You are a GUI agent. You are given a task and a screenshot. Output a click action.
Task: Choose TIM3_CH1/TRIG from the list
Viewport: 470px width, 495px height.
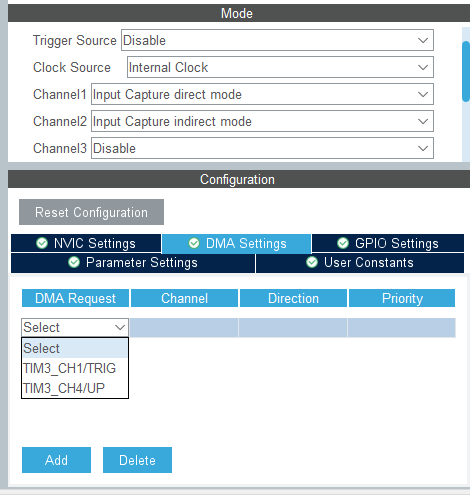point(75,368)
